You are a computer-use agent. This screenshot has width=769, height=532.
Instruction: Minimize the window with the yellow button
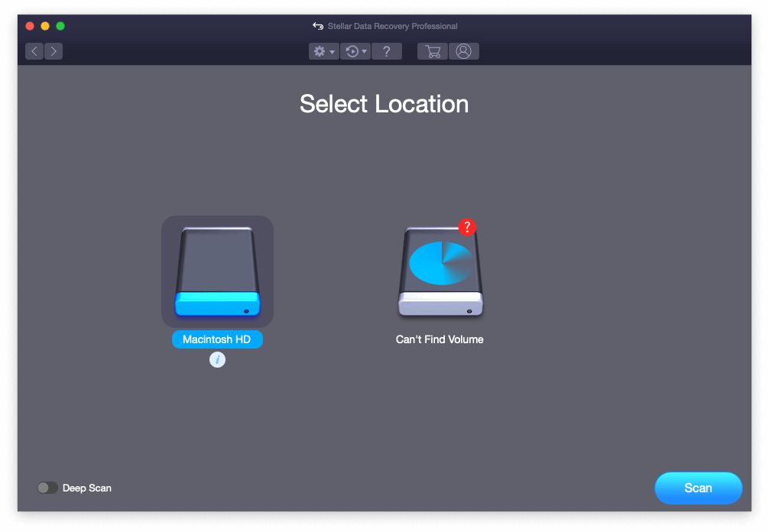point(45,26)
